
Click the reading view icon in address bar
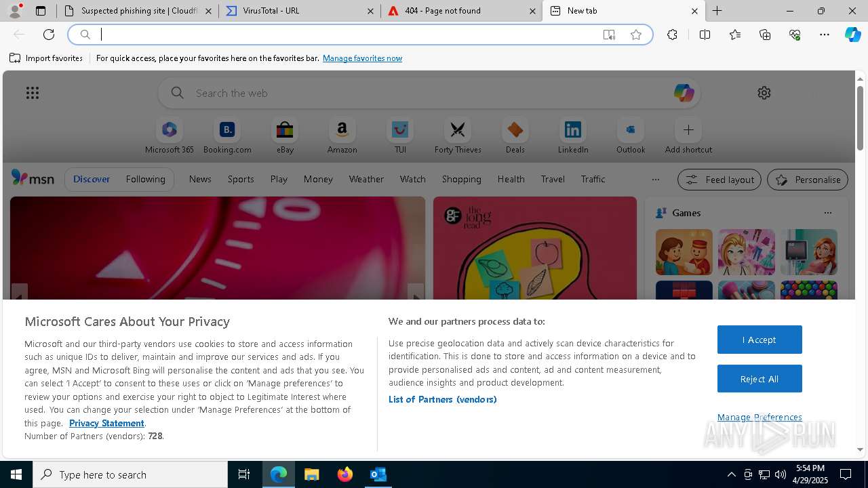tap(609, 35)
